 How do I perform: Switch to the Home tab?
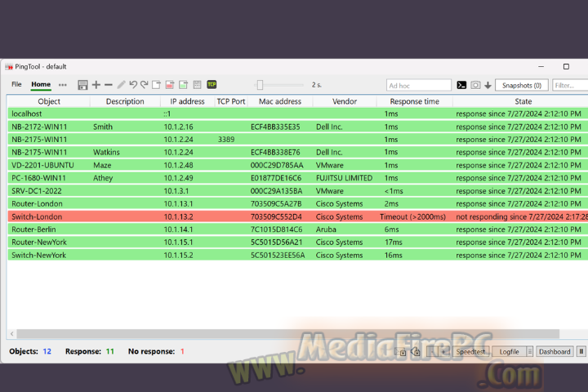(x=41, y=84)
